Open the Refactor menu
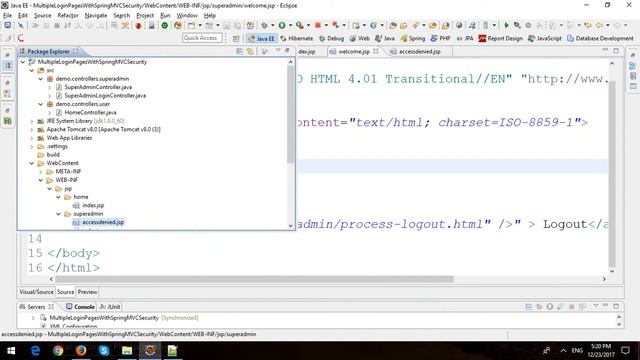The width and height of the screenshot is (640, 360). click(68, 16)
